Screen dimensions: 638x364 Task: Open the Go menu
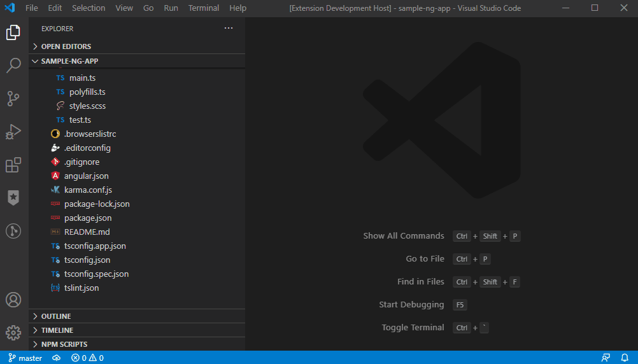148,8
